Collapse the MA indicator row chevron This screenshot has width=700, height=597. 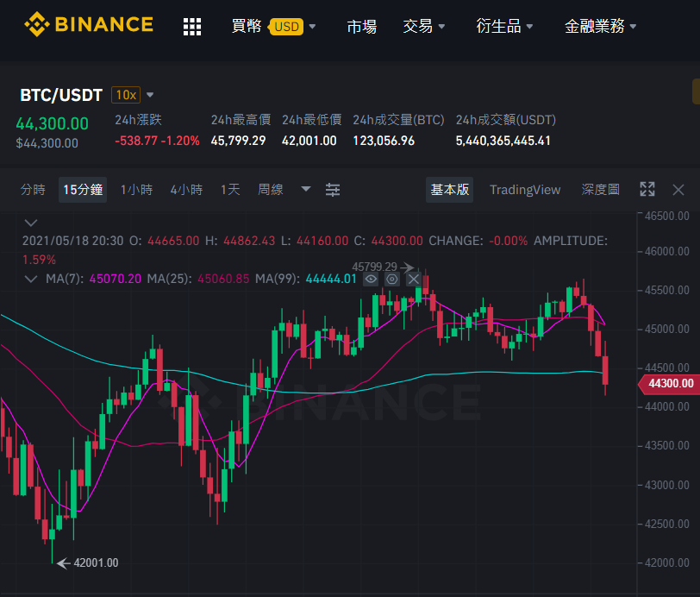31,280
